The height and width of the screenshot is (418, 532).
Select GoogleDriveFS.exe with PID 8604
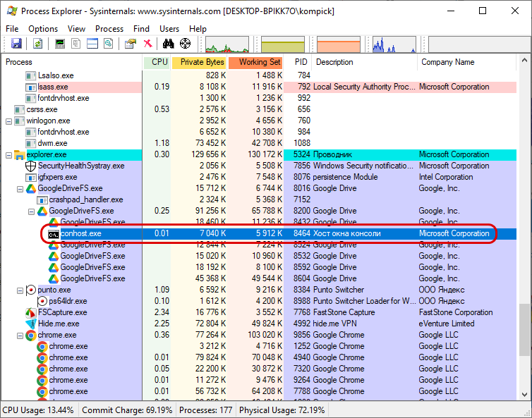point(259,278)
